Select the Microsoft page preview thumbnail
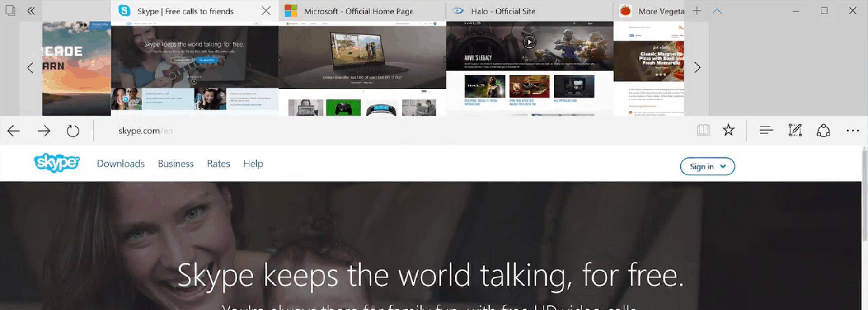Viewport: 868px width, 310px height. [362, 68]
